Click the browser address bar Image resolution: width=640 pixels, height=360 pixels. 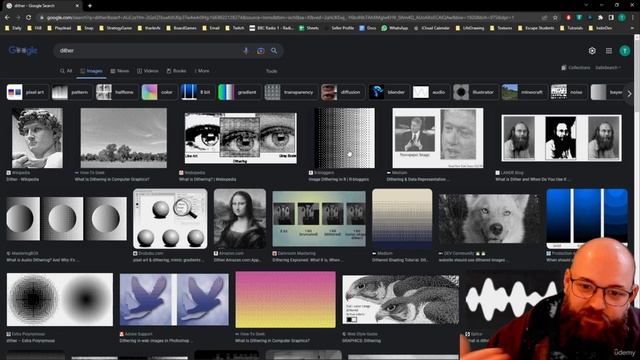point(286,18)
